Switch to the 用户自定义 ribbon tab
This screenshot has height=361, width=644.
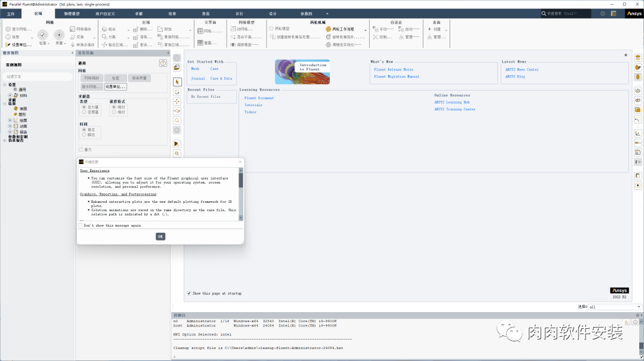[x=105, y=14]
